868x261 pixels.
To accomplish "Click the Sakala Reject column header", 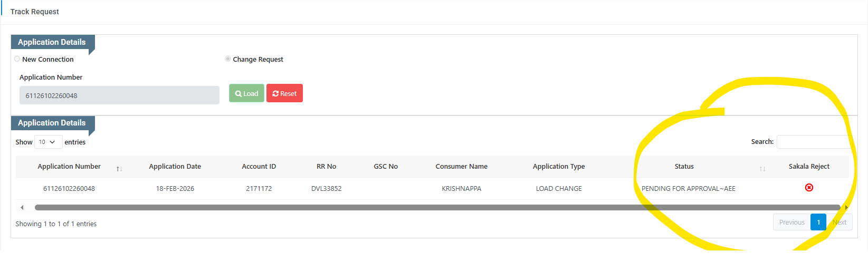I will [x=809, y=166].
